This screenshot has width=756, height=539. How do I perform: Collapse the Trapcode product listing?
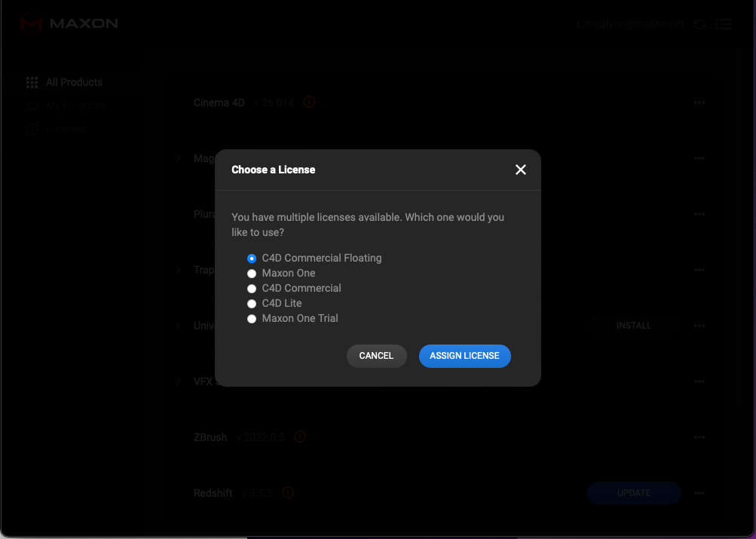click(179, 270)
